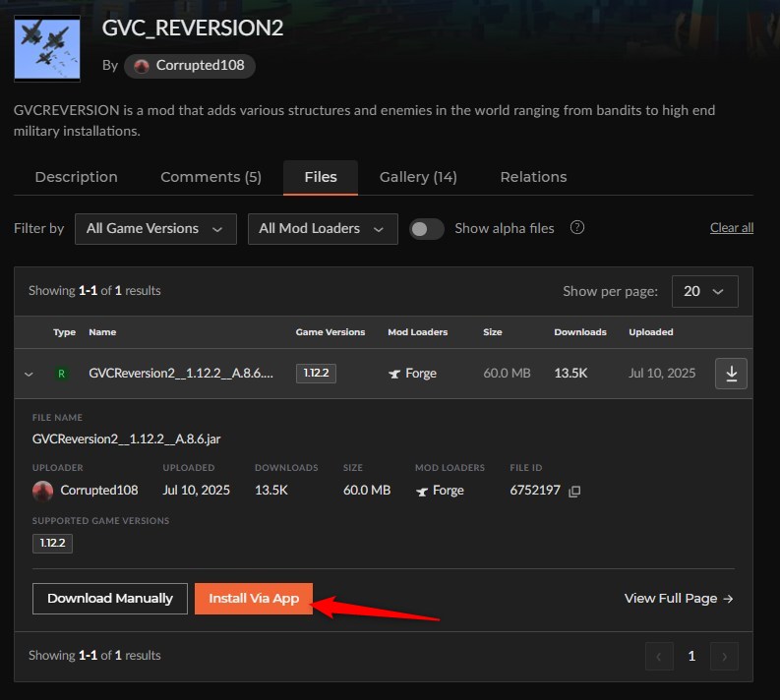This screenshot has width=780, height=700.
Task: Click the Game Versions column header
Action: click(x=330, y=332)
